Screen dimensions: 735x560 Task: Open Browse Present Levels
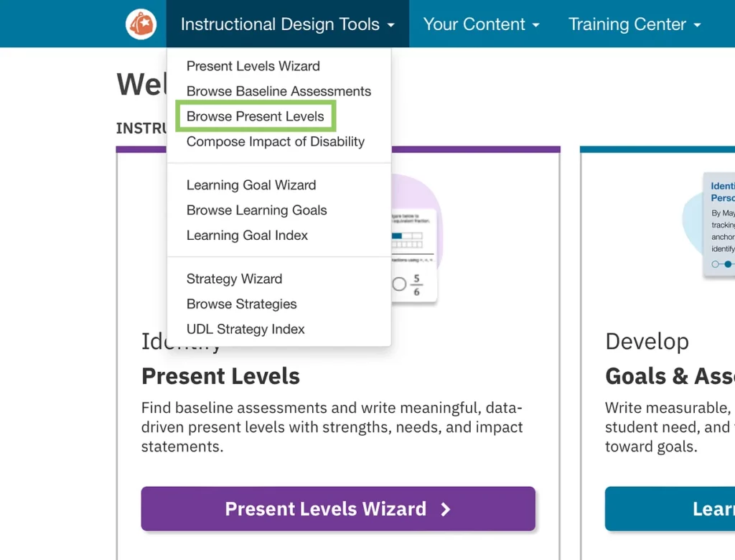click(x=255, y=116)
